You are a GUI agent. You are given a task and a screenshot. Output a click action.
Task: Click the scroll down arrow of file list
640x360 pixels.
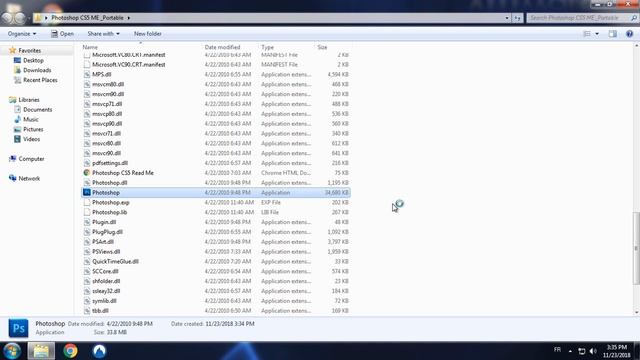(x=636, y=312)
